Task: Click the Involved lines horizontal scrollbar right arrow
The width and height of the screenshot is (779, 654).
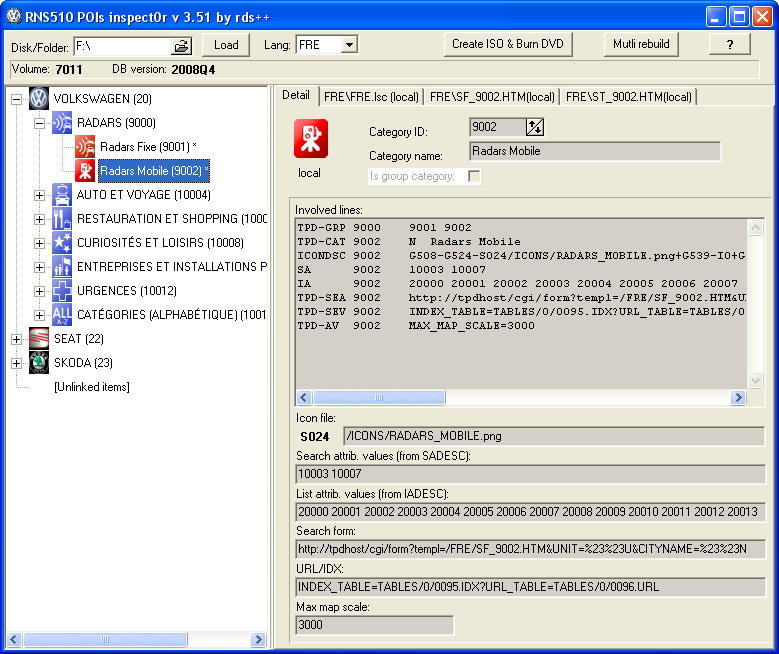Action: coord(738,397)
